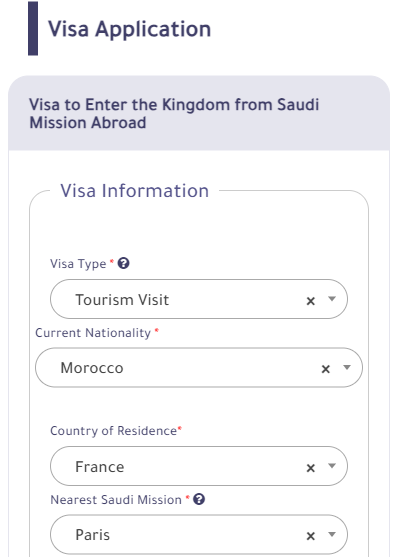Screen dimensions: 398x557
Task: Clear the Paris mission selection
Action: click(311, 536)
